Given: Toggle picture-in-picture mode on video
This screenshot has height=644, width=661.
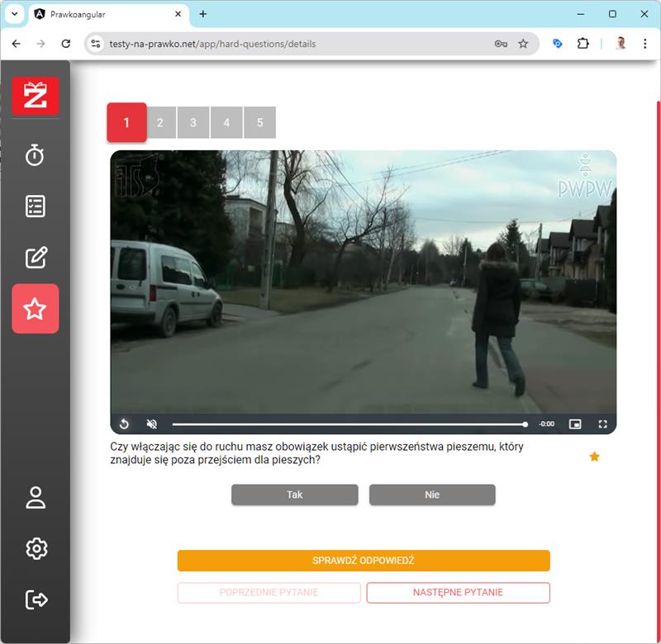Looking at the screenshot, I should (x=575, y=424).
